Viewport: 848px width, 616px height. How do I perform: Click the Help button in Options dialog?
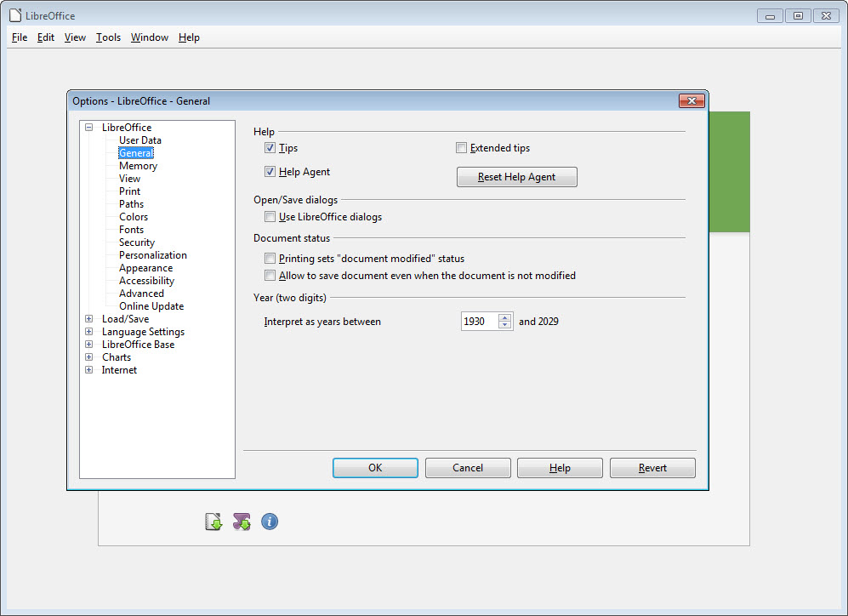click(560, 468)
